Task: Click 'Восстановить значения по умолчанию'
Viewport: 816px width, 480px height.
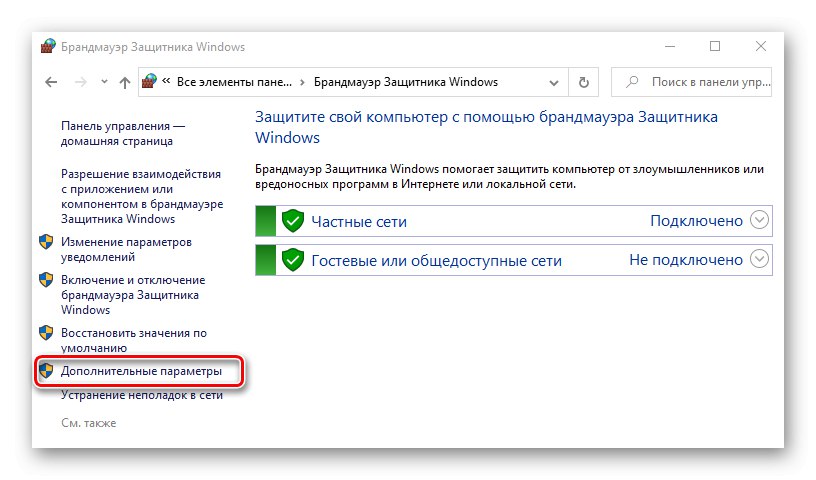Action: 134,340
